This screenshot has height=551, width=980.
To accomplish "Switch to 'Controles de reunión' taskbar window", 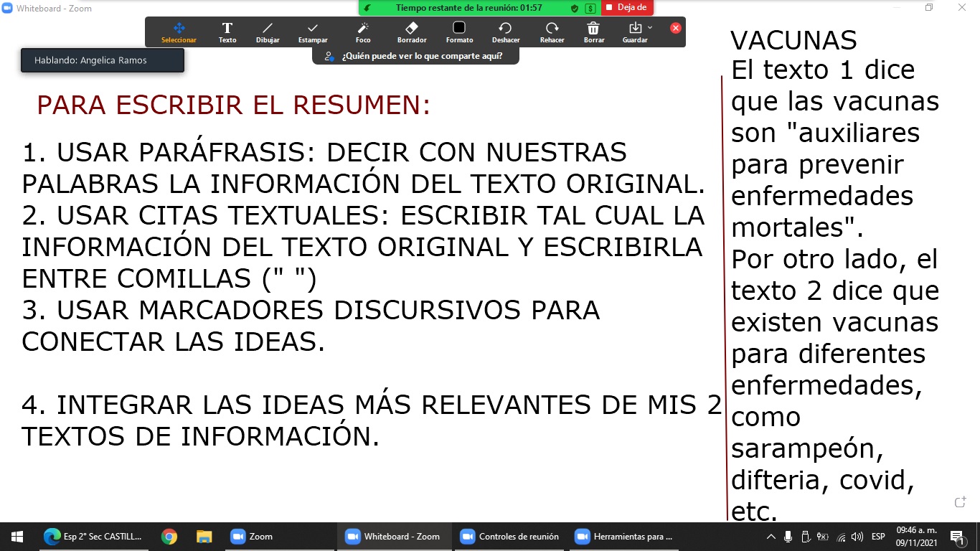I will pos(511,537).
